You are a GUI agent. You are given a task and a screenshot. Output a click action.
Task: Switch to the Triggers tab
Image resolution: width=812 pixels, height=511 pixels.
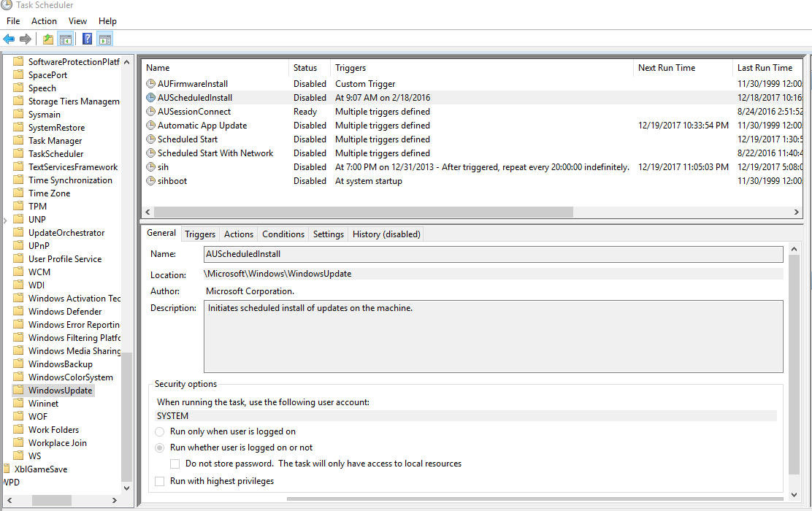200,234
